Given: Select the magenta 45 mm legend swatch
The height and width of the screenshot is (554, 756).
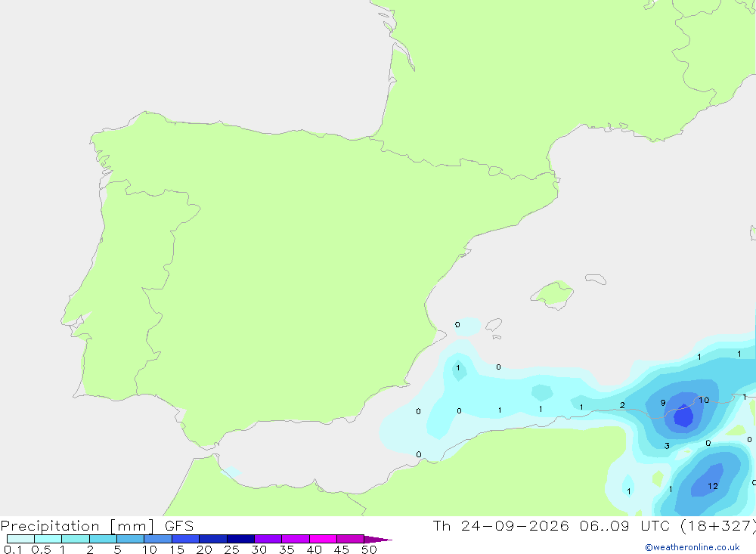Looking at the screenshot, I should [x=350, y=539].
